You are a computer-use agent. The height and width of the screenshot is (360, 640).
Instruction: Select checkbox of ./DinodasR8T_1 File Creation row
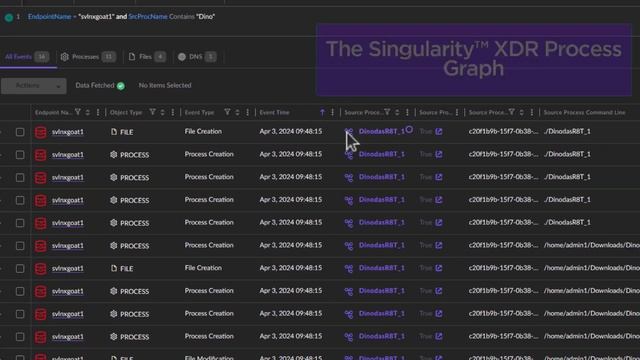(x=20, y=132)
